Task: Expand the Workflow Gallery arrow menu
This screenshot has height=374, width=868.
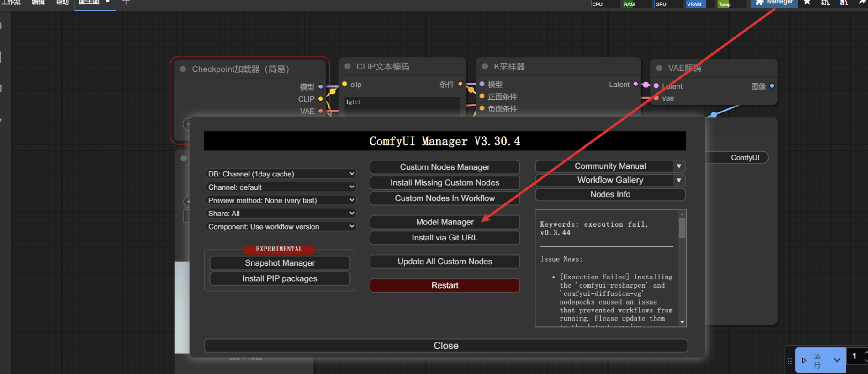Action: (679, 180)
